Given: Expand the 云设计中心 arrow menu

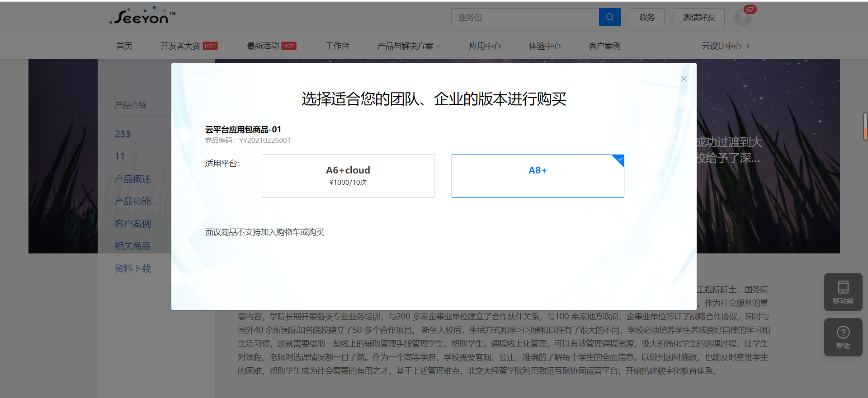Looking at the screenshot, I should (x=726, y=46).
